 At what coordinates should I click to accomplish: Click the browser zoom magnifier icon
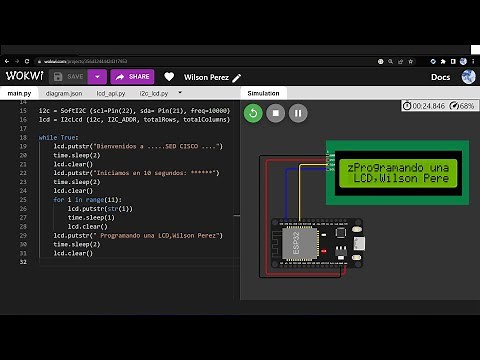[390, 61]
